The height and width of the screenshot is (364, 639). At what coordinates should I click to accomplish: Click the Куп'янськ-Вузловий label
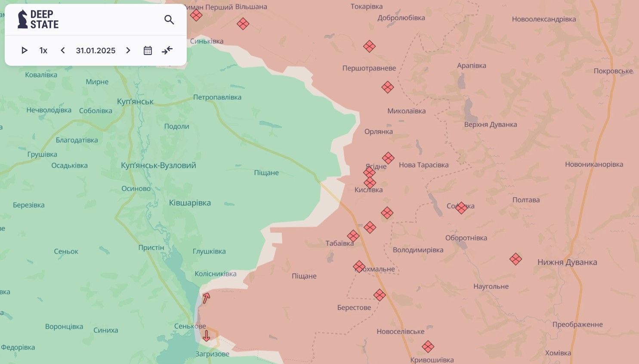click(x=158, y=165)
